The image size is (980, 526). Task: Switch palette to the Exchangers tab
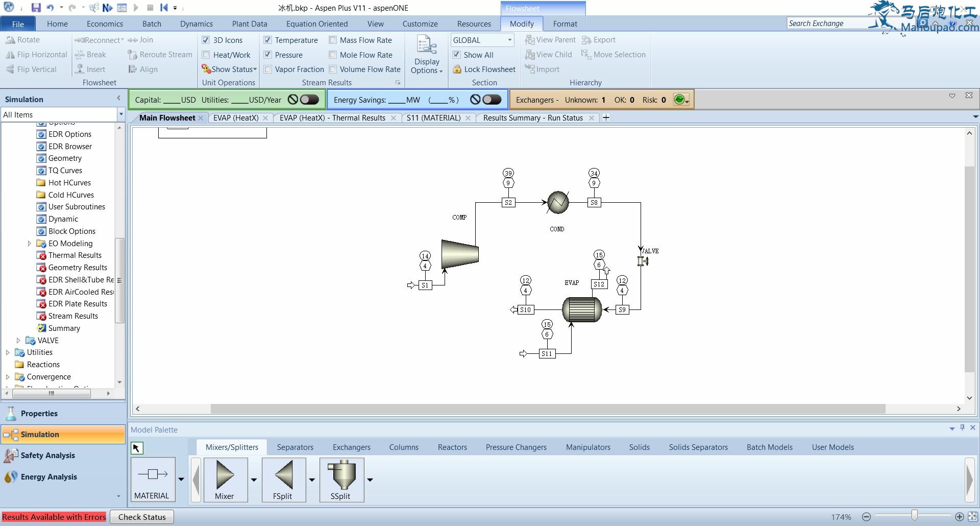[352, 447]
